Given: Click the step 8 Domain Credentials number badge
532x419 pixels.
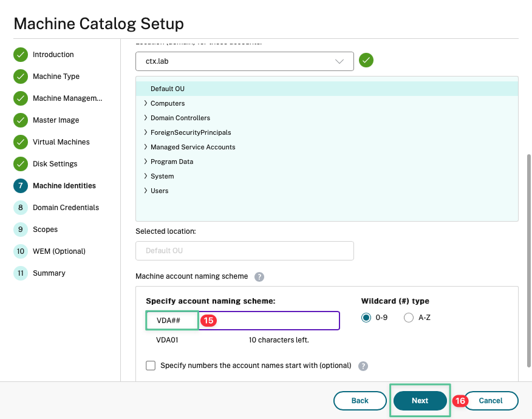Looking at the screenshot, I should (x=21, y=208).
